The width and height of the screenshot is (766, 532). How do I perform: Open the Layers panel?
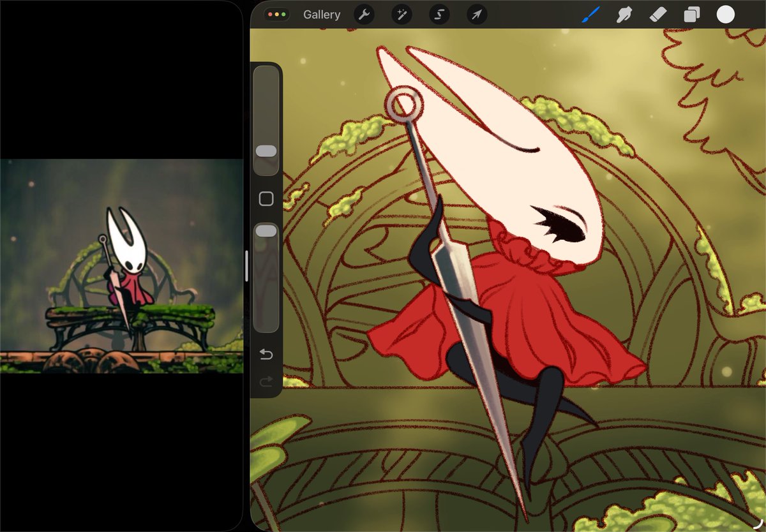692,15
